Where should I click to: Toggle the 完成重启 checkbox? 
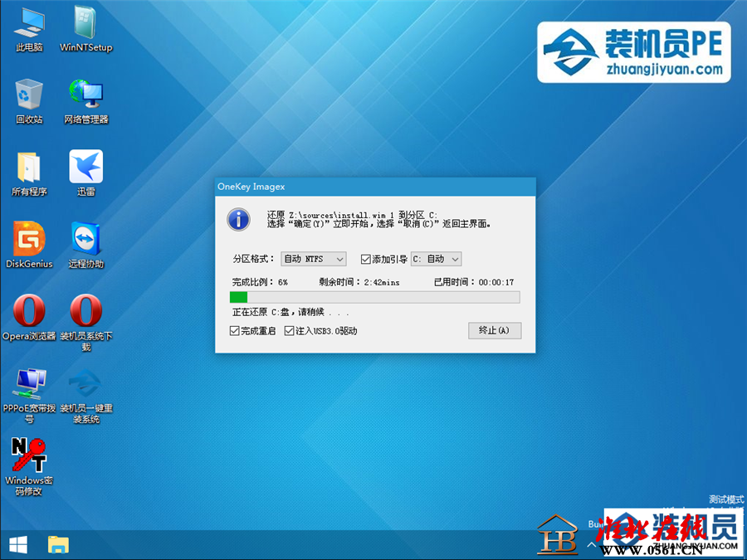pyautogui.click(x=234, y=331)
